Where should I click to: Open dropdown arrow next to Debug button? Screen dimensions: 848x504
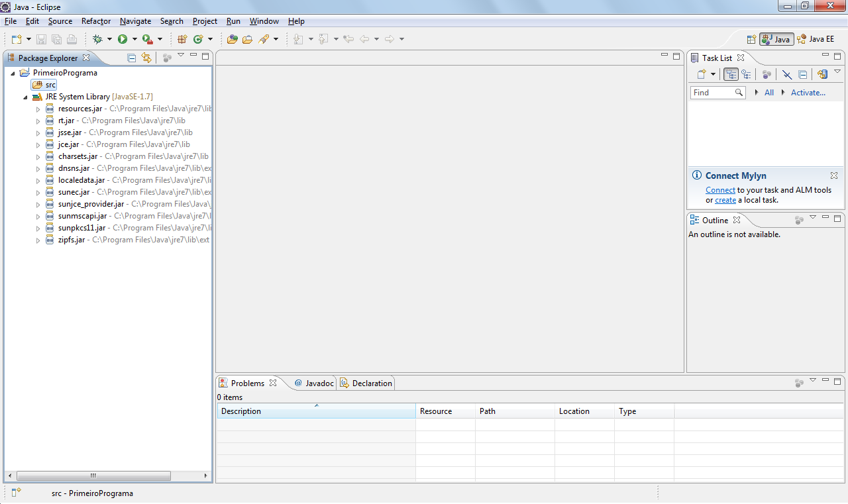coord(109,40)
